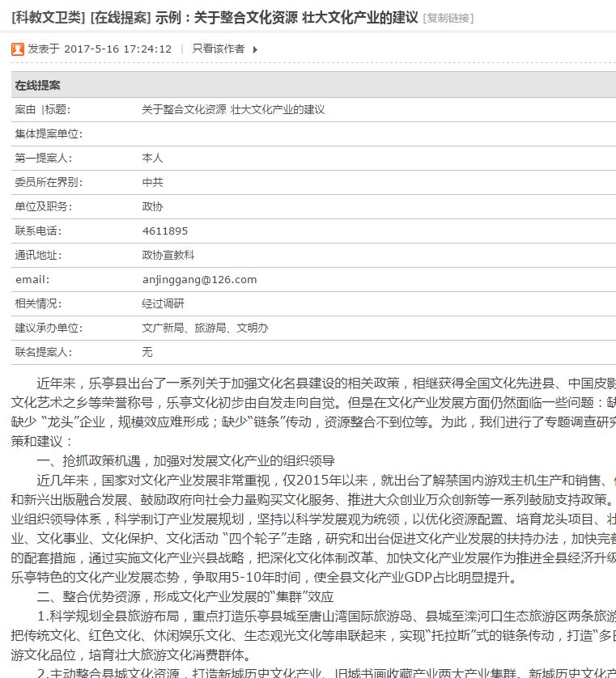This screenshot has height=678, width=616.
Task: Click the post title 示例：关于整合文化资源
Action: [287, 18]
